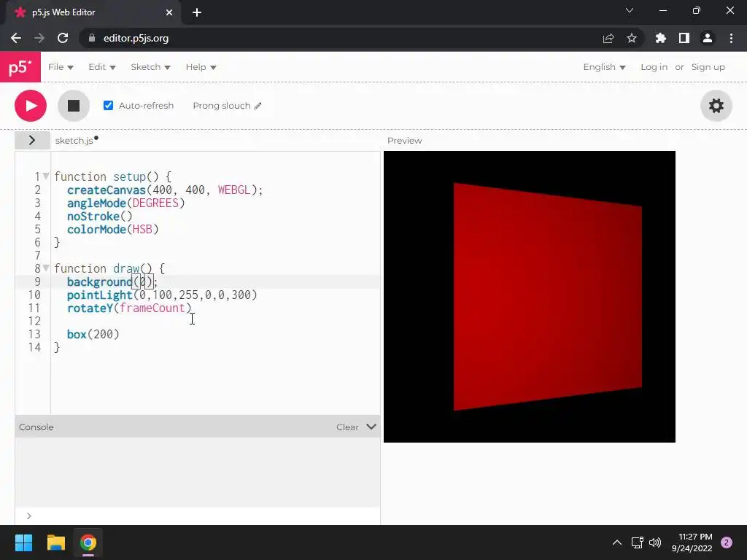Edit the sketch name pencil icon
747x560 pixels.
(258, 106)
